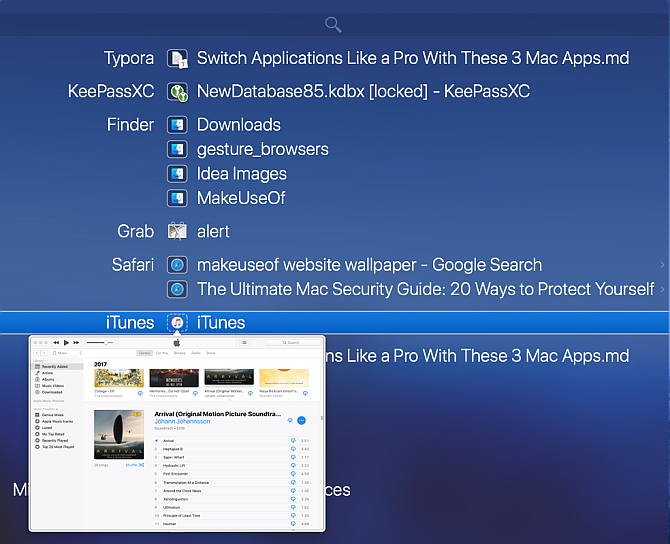Select the iTunes music note icon
Viewport: 670px width, 544px height.
point(177,323)
